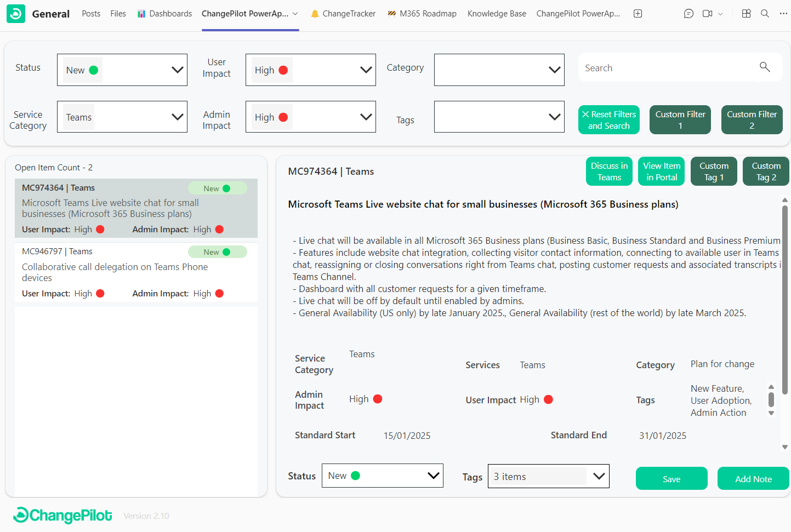Expand the Tags dropdown showing 3 items
Image resolution: width=791 pixels, height=532 pixels.
[x=549, y=476]
